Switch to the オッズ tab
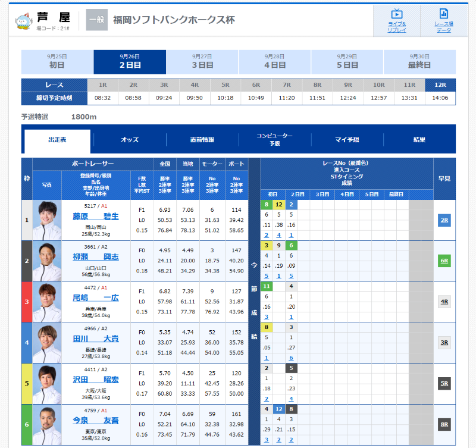The width and height of the screenshot is (476, 448). tap(130, 140)
